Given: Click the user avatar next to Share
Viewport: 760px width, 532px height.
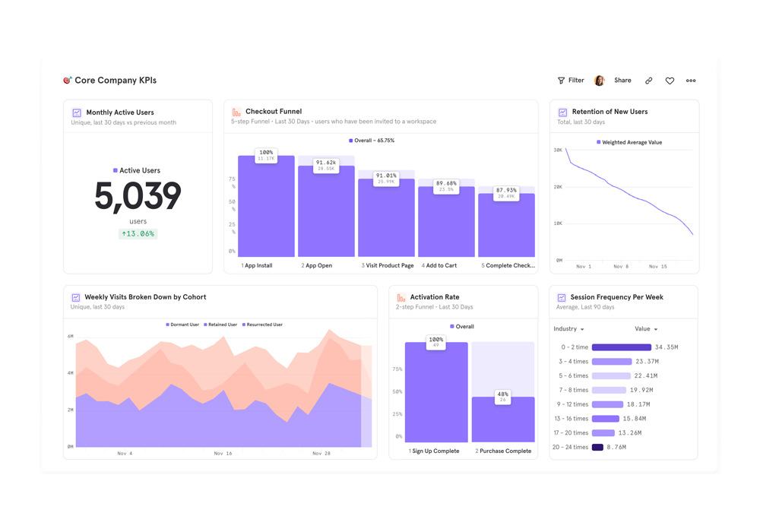Looking at the screenshot, I should 599,81.
